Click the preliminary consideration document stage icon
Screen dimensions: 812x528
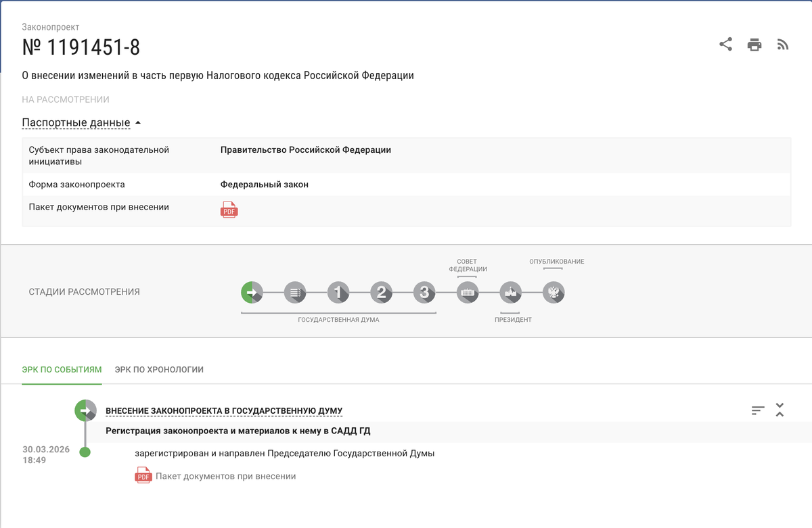(x=295, y=293)
